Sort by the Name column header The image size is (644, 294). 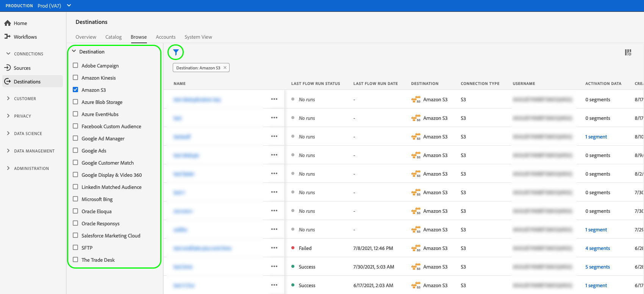[180, 83]
